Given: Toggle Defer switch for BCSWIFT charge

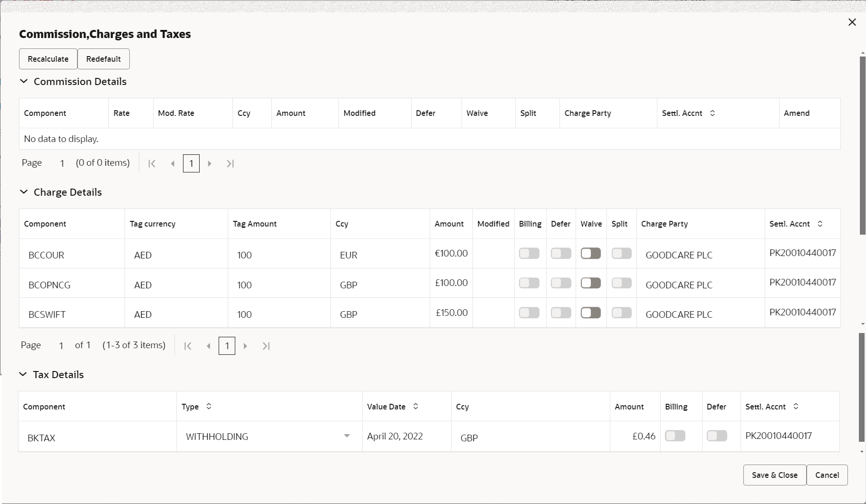Looking at the screenshot, I should pos(561,313).
